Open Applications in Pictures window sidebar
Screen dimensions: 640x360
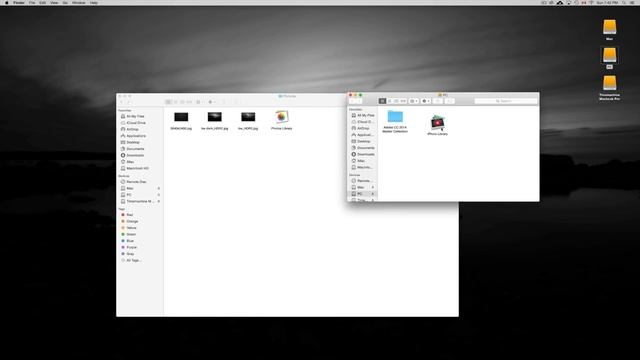(x=133, y=136)
